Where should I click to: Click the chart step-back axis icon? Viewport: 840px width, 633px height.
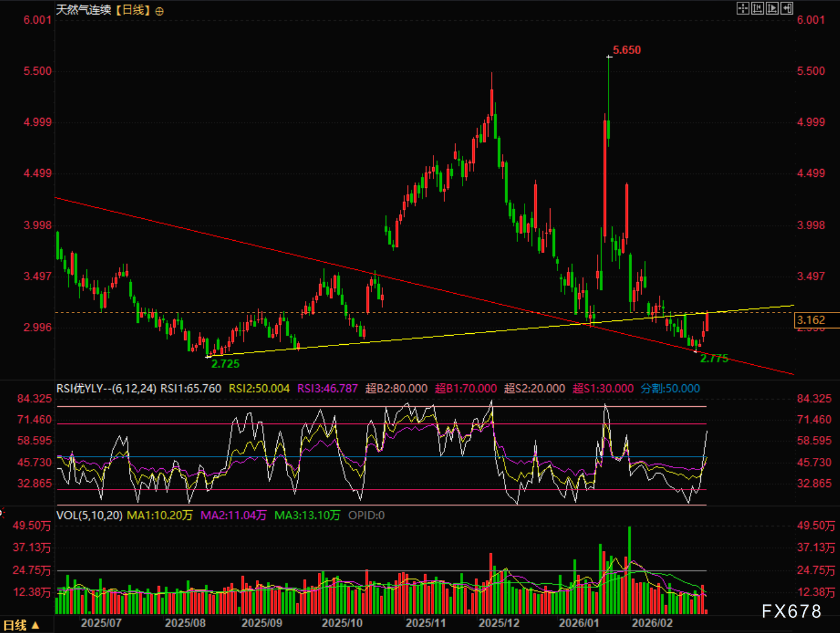coord(757,8)
